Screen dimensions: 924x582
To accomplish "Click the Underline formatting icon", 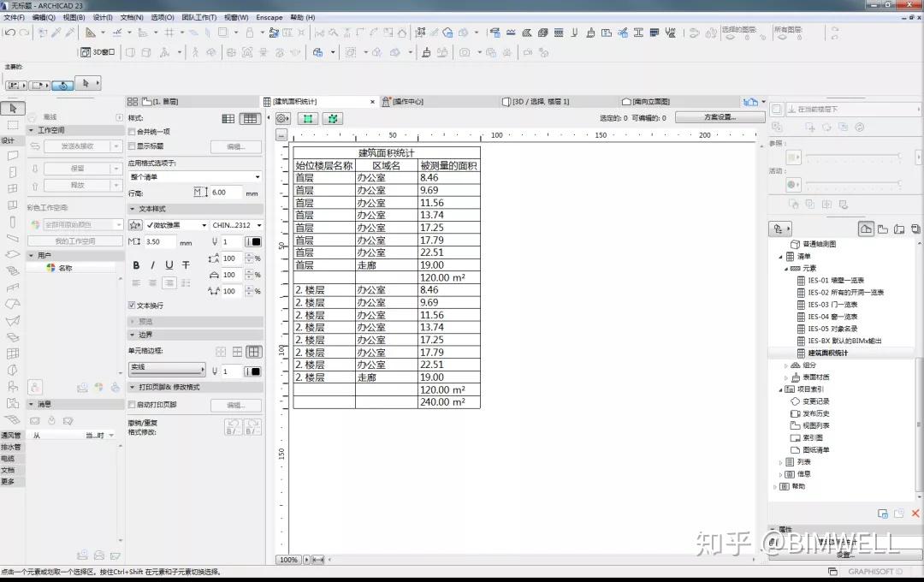I will coord(169,265).
